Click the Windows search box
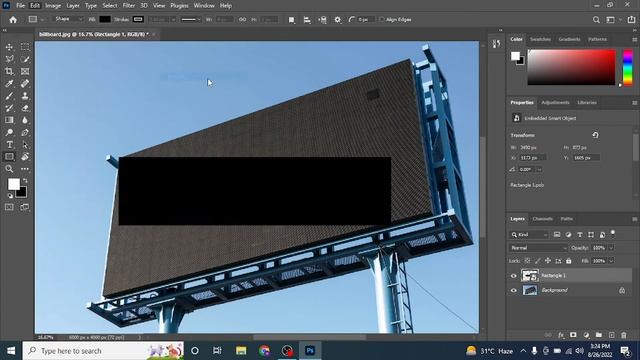The width and height of the screenshot is (640, 360). 103,351
